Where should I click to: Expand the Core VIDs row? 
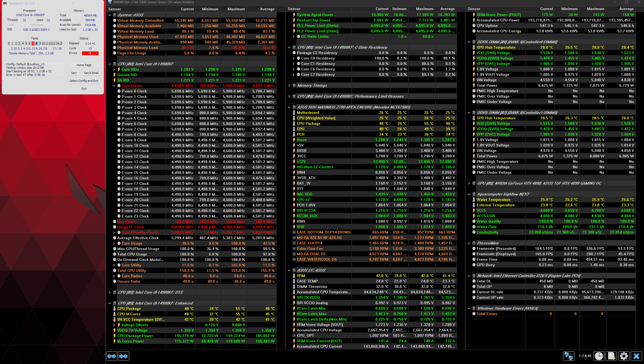click(x=114, y=69)
